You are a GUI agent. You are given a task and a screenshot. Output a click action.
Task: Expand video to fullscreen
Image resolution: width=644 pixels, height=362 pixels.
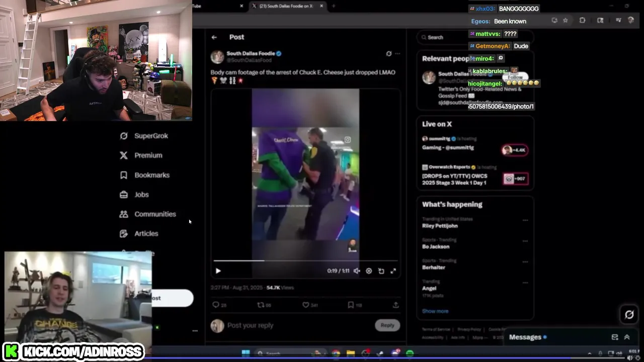(393, 271)
